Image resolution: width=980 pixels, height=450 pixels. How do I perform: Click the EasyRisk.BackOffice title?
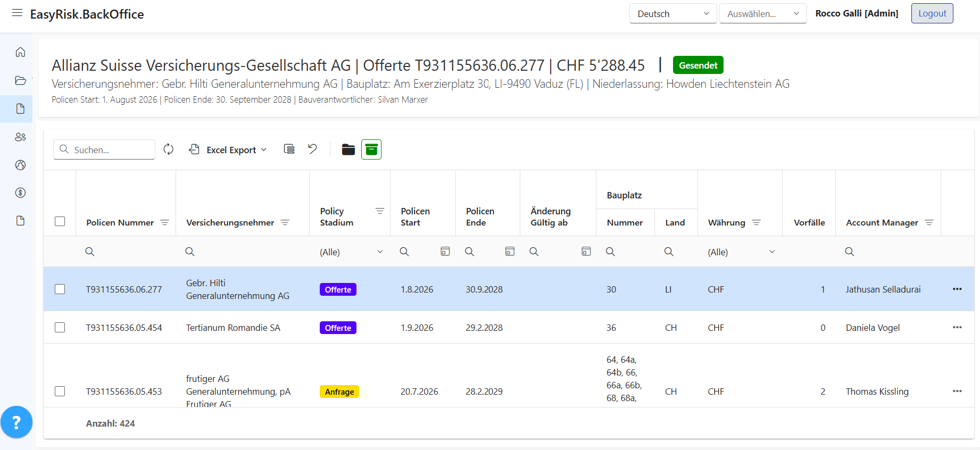click(87, 14)
